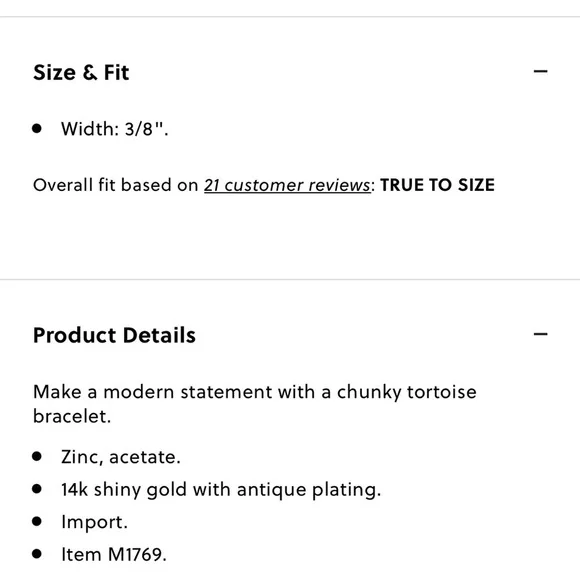Click the Product Details section heading
The image size is (580, 580).
tap(114, 335)
